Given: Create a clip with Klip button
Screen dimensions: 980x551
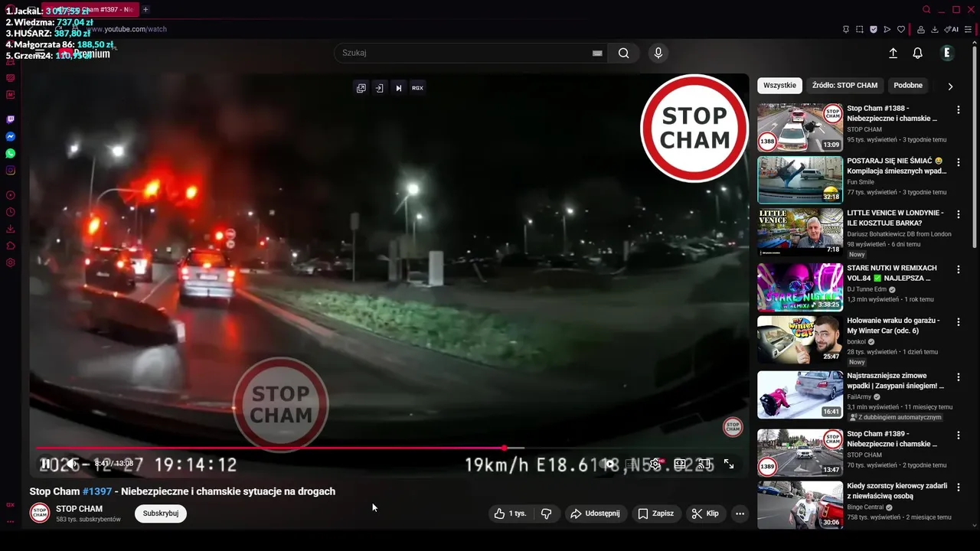Looking at the screenshot, I should [x=705, y=514].
